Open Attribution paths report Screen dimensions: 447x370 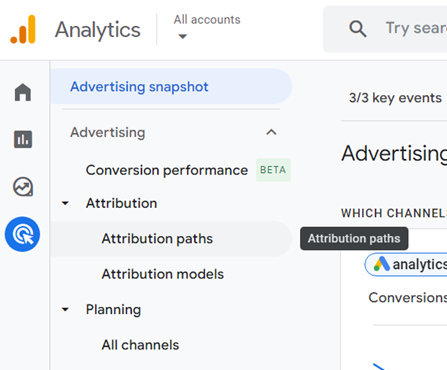(171, 239)
